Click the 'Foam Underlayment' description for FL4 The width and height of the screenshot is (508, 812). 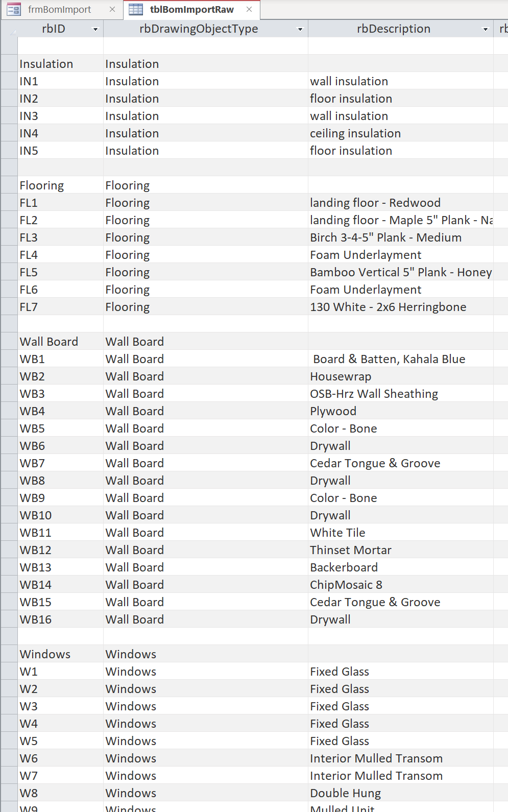[x=366, y=255]
